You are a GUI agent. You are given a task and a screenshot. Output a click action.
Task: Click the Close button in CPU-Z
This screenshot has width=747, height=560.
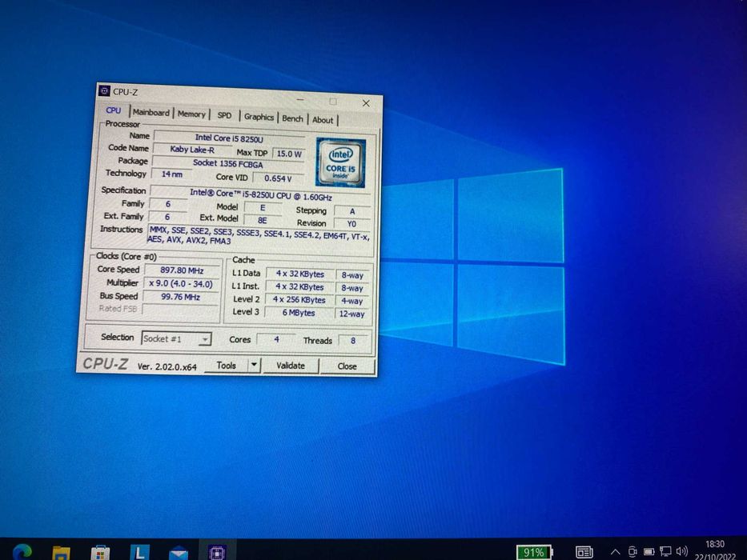click(x=347, y=366)
